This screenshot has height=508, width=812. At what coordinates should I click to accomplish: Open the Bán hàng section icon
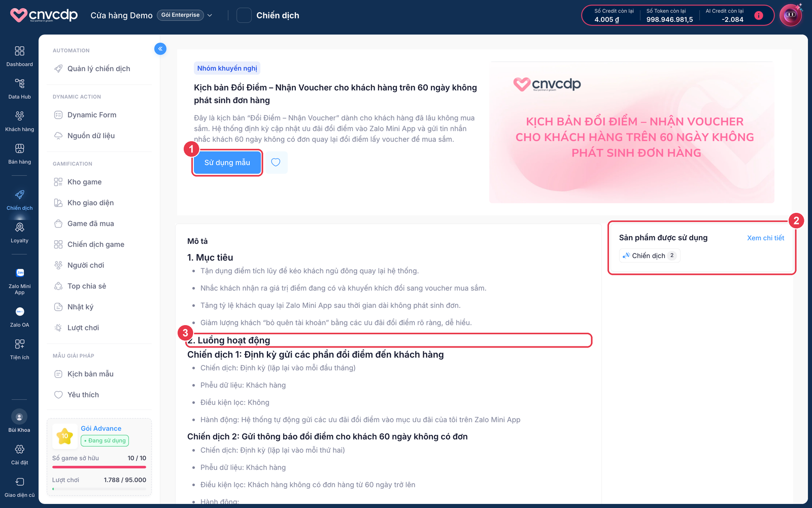coord(19,153)
